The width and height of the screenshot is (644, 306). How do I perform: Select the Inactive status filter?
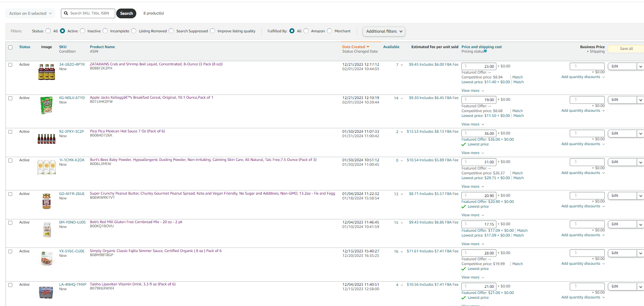click(x=83, y=31)
